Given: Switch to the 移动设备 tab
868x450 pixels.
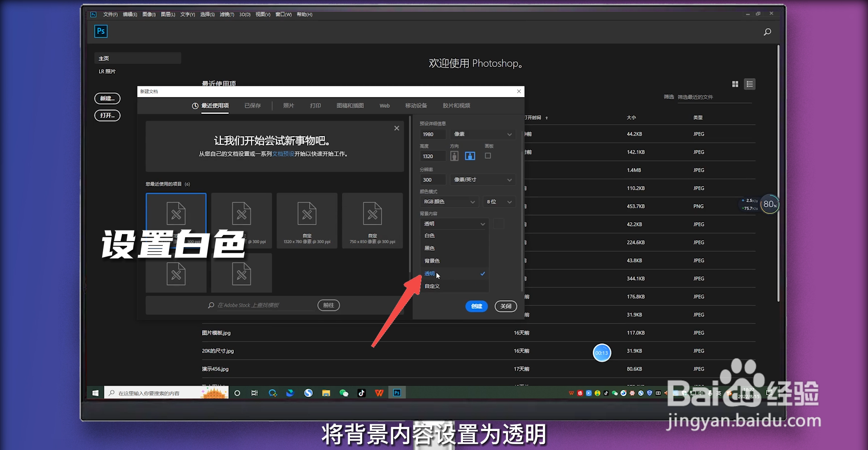Looking at the screenshot, I should 416,105.
